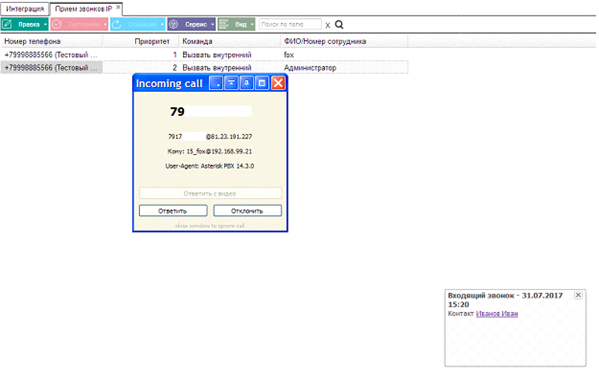Sort by Команда column header

point(230,41)
